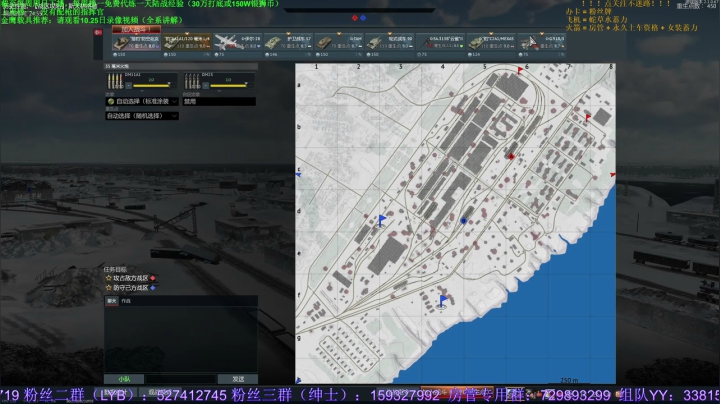
Task: Click the DM23 shell type icon
Action: [192, 81]
